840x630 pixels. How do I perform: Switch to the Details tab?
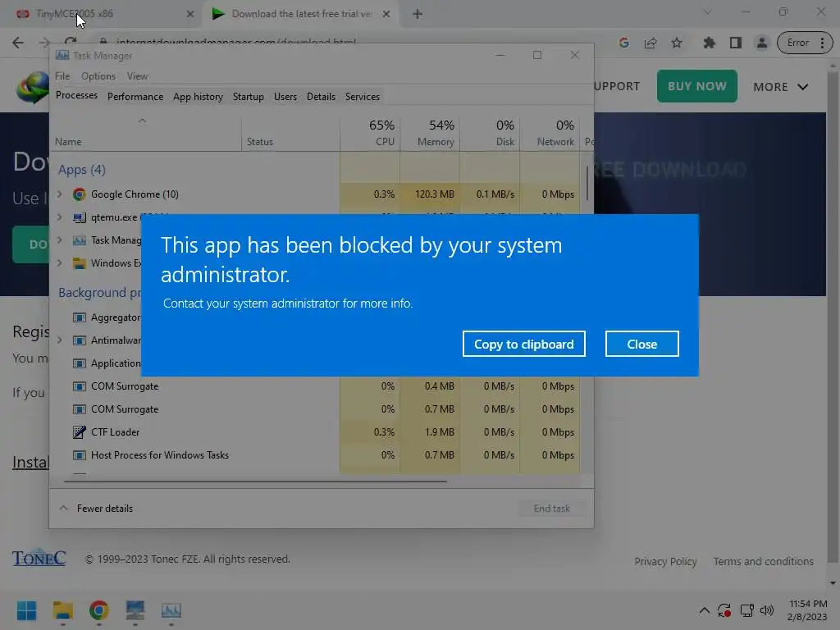coord(321,97)
